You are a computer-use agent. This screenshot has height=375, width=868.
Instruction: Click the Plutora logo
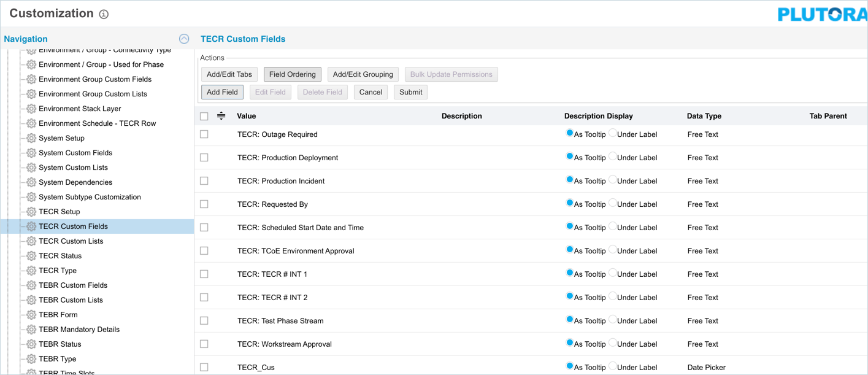point(822,14)
